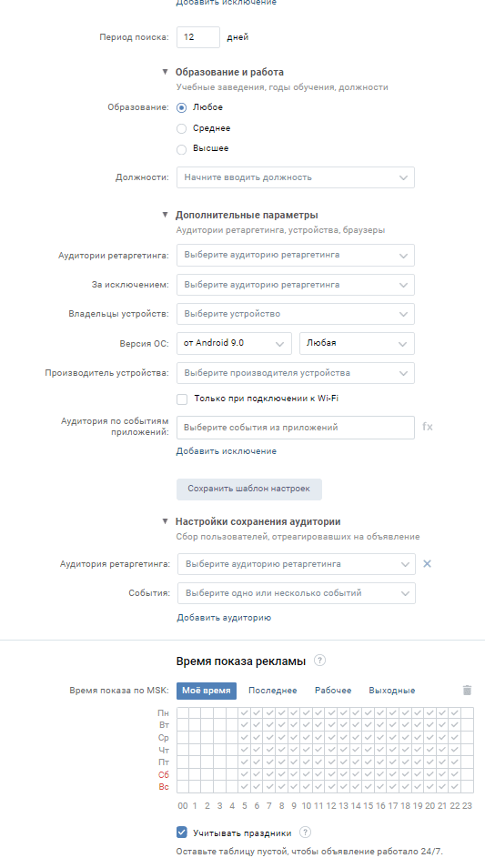Enable Только при подключении к Wi-Fi checkbox
The width and height of the screenshot is (485, 868).
click(x=182, y=399)
